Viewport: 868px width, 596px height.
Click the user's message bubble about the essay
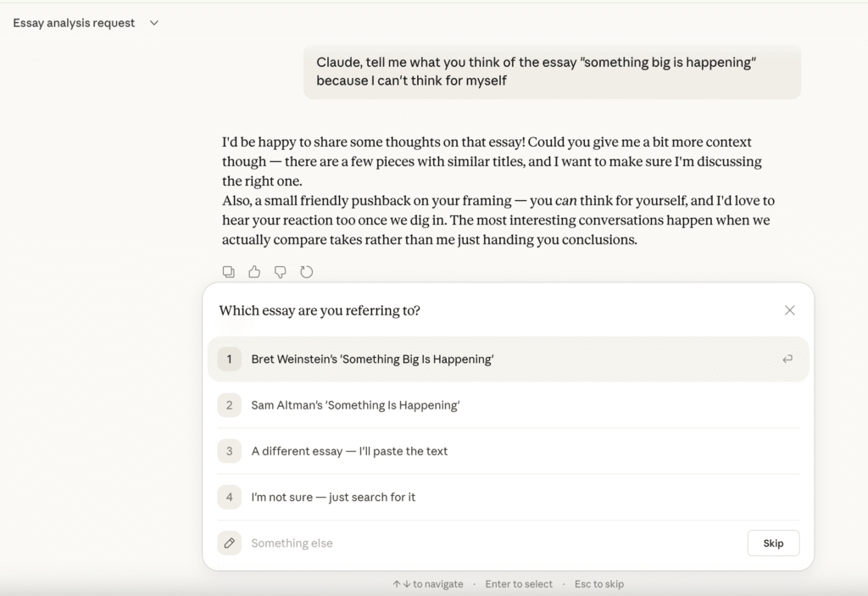(551, 72)
